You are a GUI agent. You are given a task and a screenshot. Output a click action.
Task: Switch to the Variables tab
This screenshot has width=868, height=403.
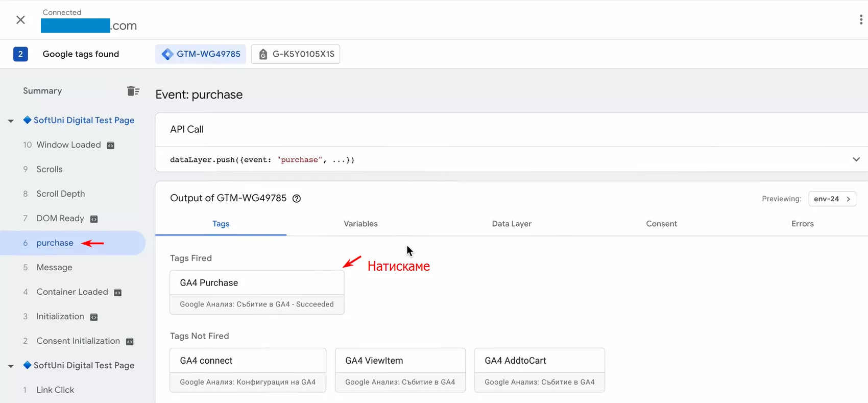360,224
